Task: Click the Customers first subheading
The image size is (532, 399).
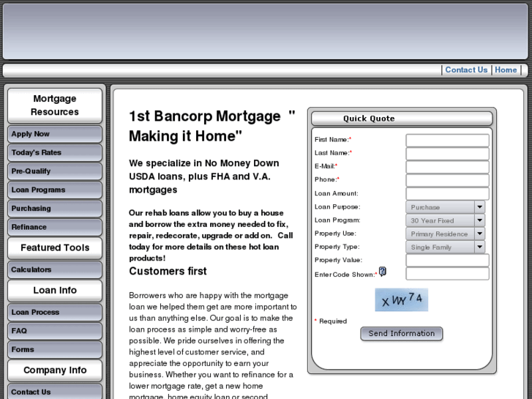Action: 168,272
